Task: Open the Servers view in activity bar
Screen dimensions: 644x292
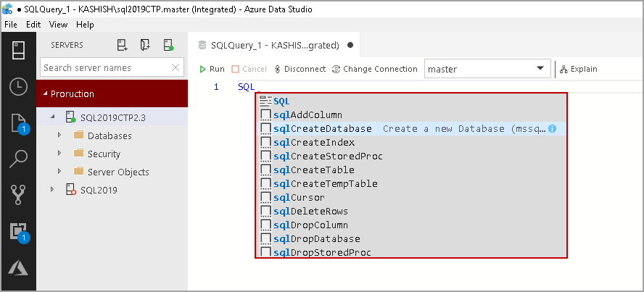Action: [x=18, y=51]
